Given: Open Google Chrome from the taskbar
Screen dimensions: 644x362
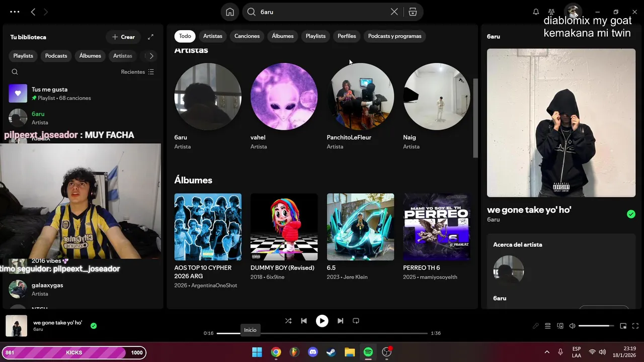Looking at the screenshot, I should (276, 352).
